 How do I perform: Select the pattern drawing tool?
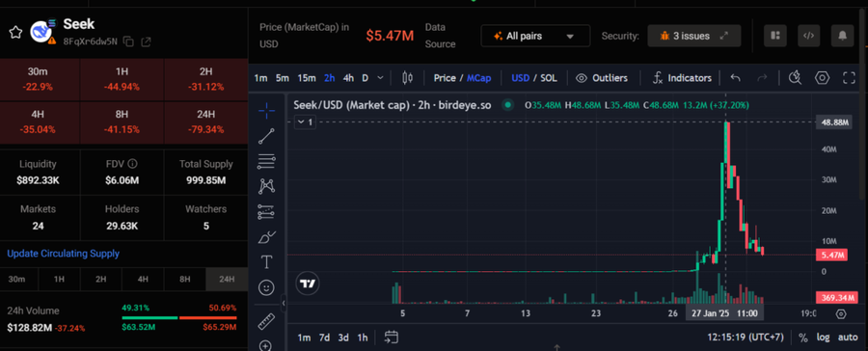(x=266, y=186)
